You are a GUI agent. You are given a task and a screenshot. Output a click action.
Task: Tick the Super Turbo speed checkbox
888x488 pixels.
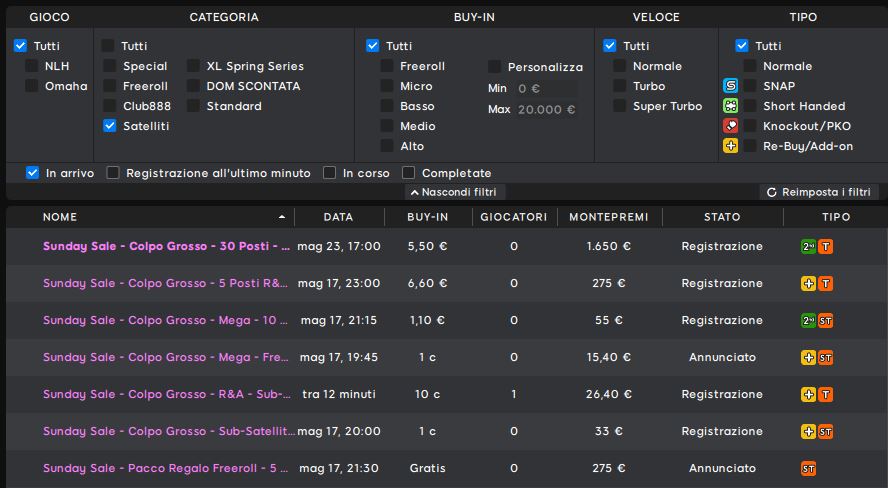620,106
